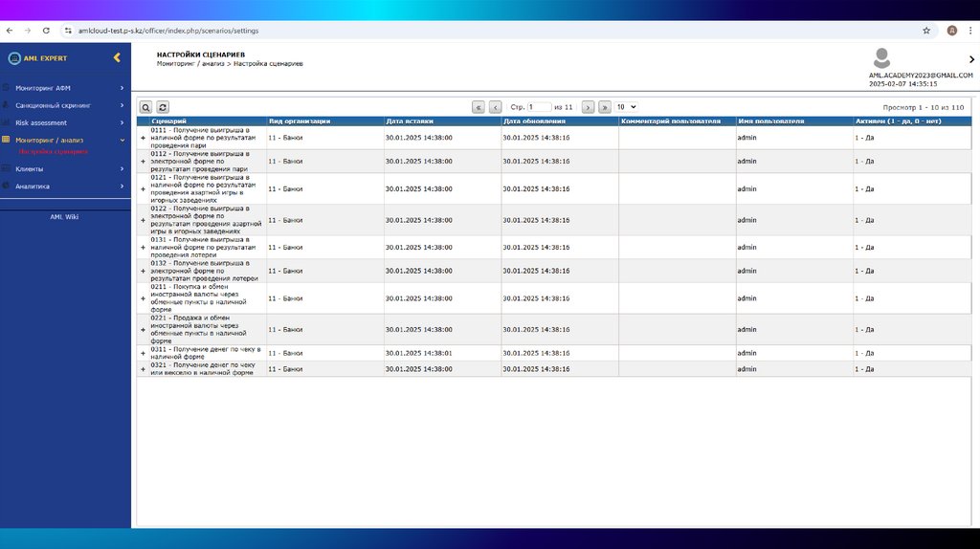
Task: Click site info icon in address bar
Action: tap(68, 31)
